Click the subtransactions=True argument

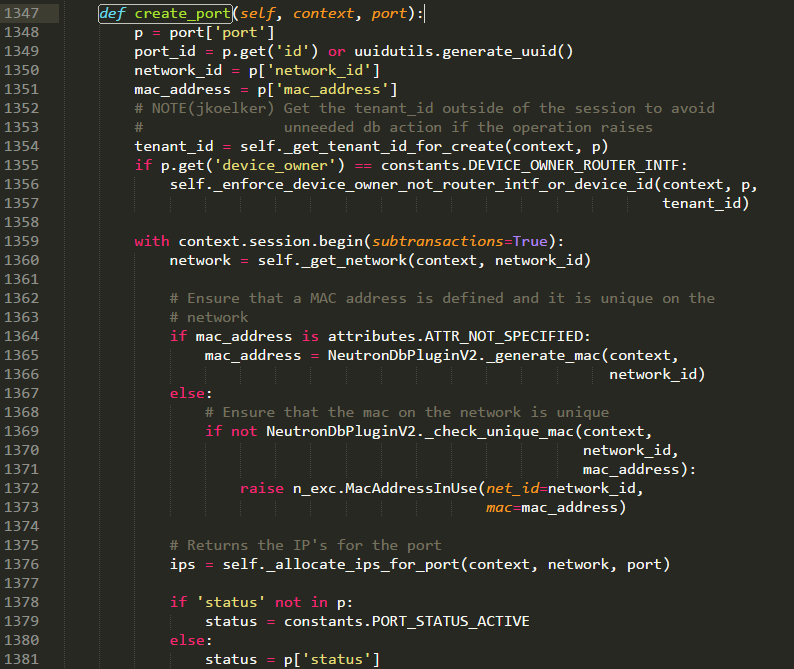coord(459,241)
